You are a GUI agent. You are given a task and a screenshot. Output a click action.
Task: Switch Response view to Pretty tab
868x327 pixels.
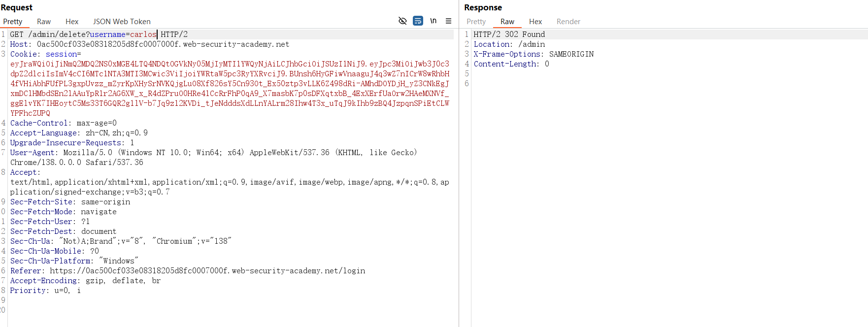coord(476,22)
